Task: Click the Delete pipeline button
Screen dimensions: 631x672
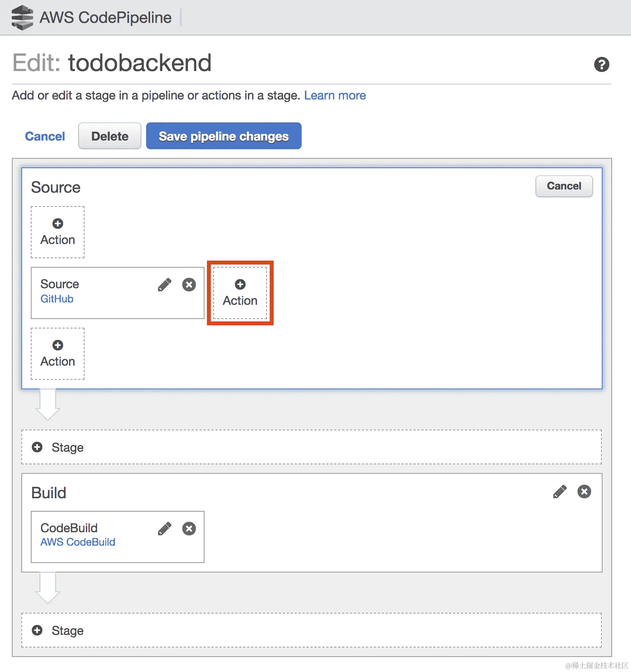Action: (x=110, y=136)
